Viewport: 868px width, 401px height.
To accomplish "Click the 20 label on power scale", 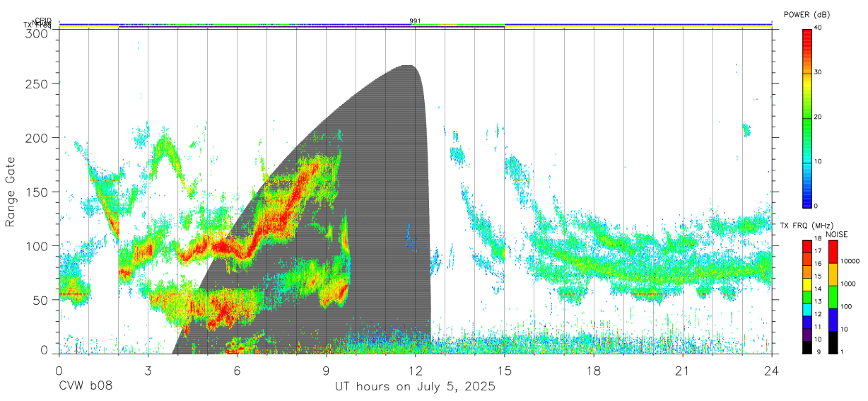I will [819, 117].
